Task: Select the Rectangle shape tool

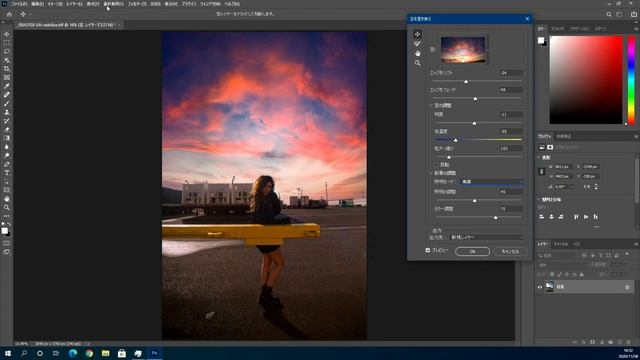Action: [x=7, y=190]
